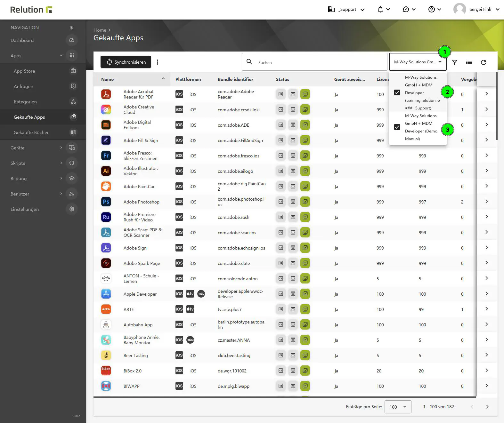
Task: Uncheck the training.relution.io Support VPP checkbox
Action: (x=397, y=92)
